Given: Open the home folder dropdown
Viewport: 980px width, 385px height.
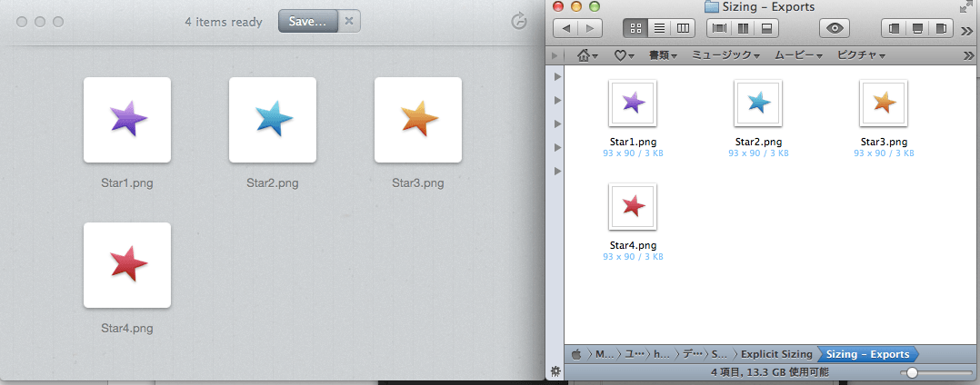Looking at the screenshot, I should pos(587,55).
